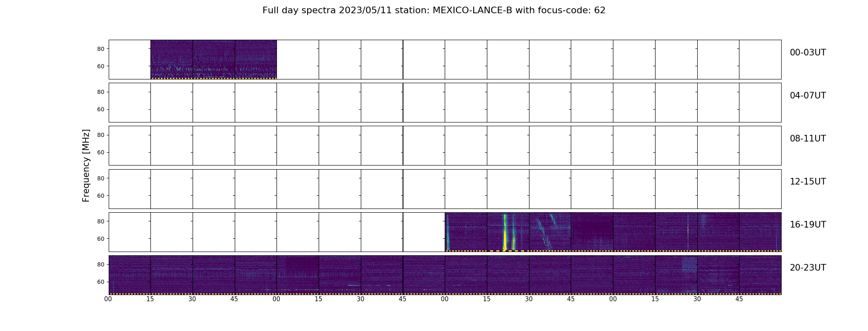Click the first white cell of the empty 08-11UT panel
This screenshot has height=331, width=868.
pyautogui.click(x=130, y=146)
